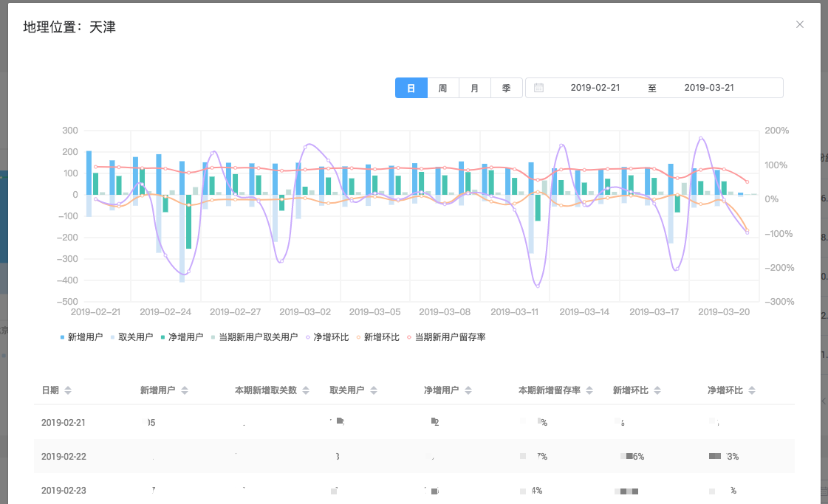The width and height of the screenshot is (828, 504).
Task: Click the calendar icon in date range picker
Action: click(539, 88)
